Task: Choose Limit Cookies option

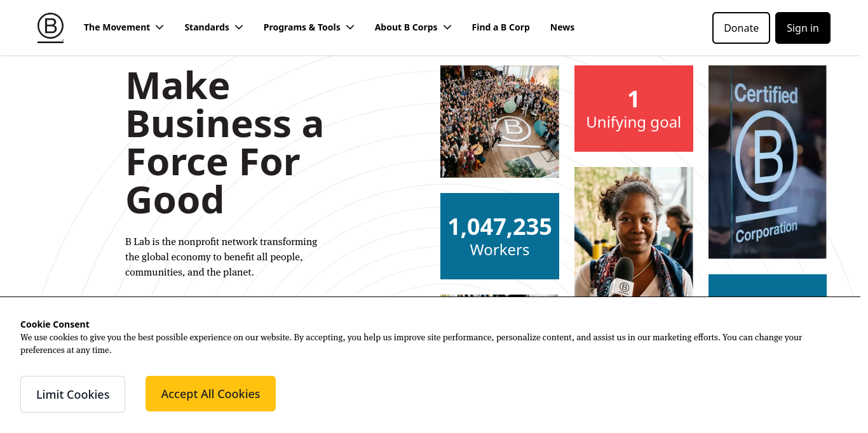Action: tap(72, 394)
